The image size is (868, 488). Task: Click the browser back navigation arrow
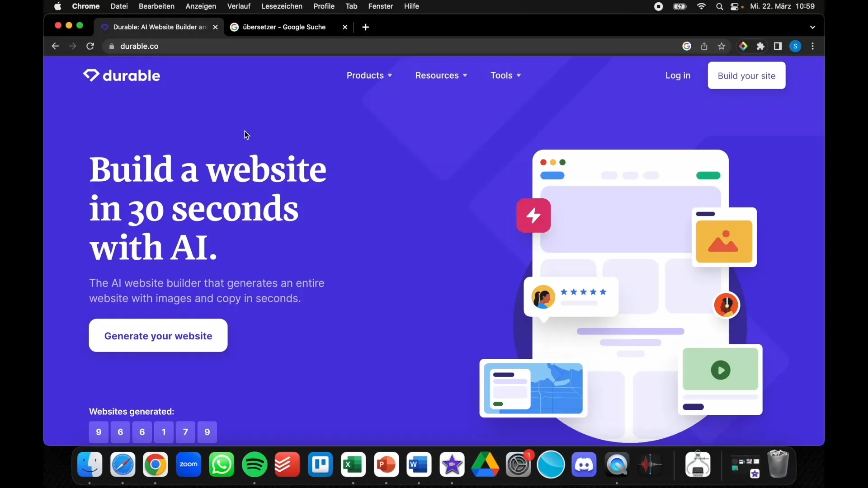(55, 46)
